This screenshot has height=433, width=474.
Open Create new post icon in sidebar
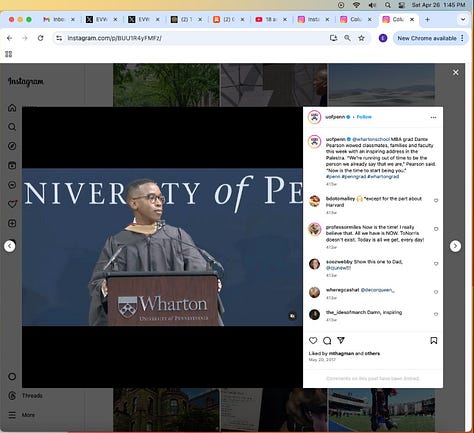click(12, 223)
